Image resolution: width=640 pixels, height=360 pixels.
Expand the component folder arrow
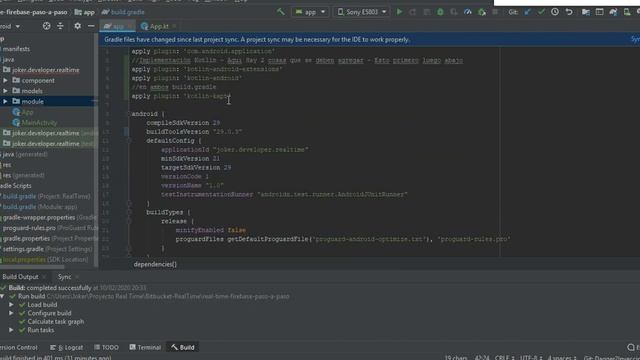coord(5,80)
